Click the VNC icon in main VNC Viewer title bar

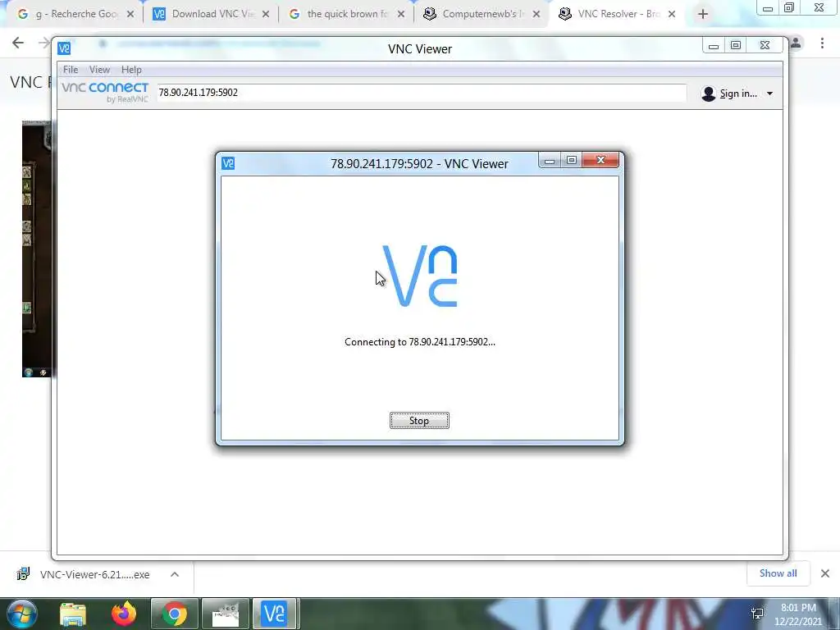point(64,48)
